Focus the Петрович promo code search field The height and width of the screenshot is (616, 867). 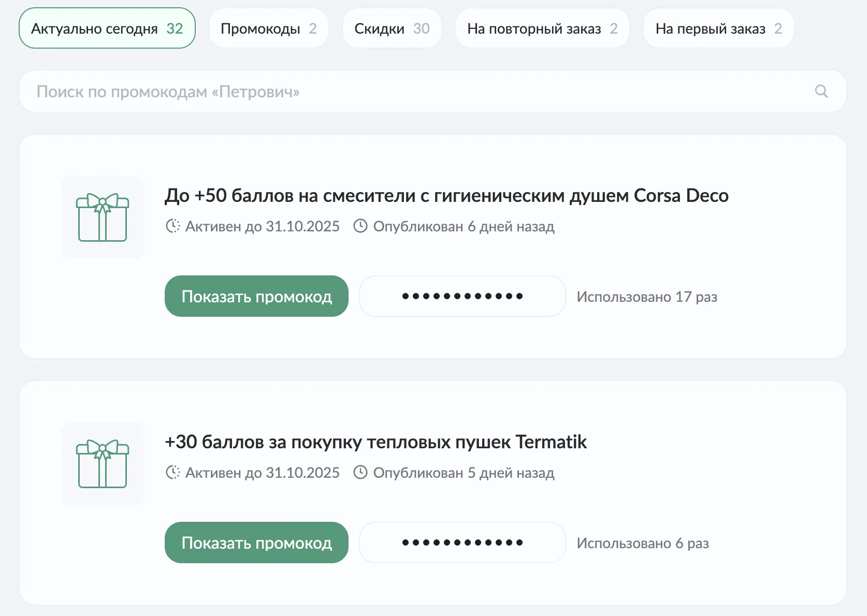(414, 92)
